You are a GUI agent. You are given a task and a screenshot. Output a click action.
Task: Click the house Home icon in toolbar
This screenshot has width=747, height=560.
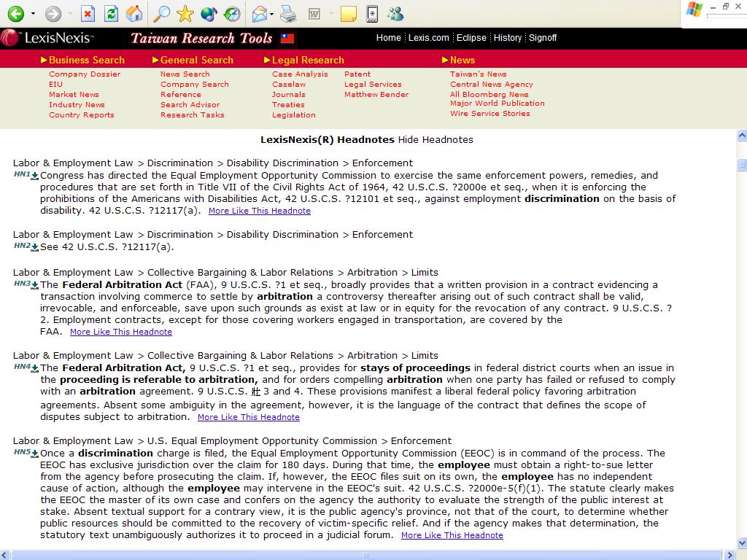click(x=134, y=14)
